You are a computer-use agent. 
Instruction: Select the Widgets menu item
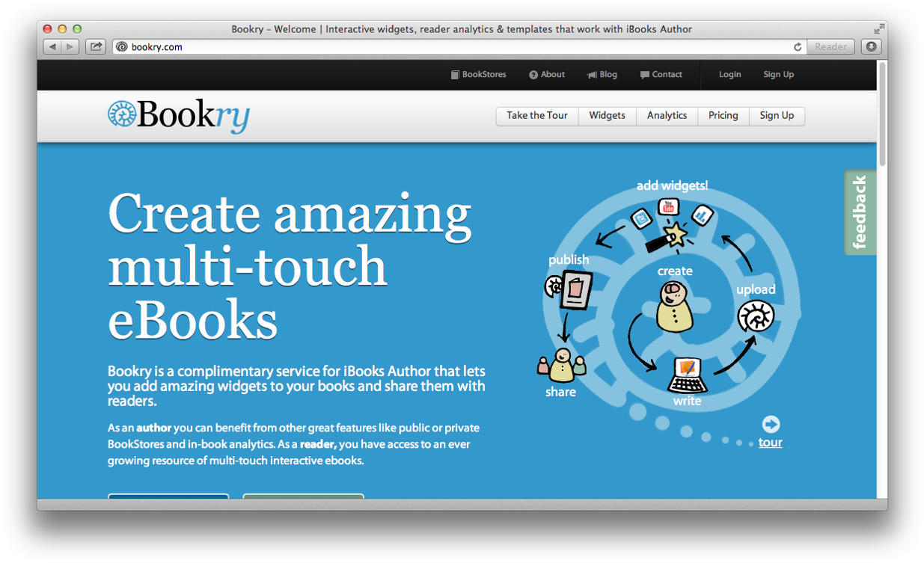[x=608, y=116]
